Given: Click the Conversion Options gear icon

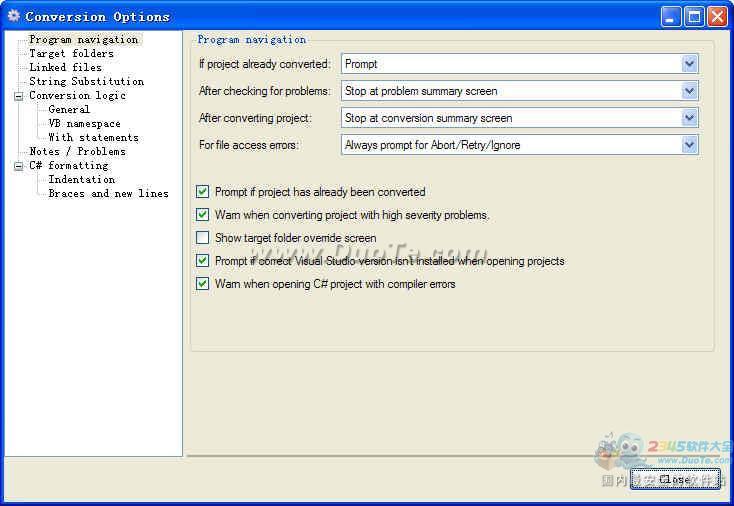Looking at the screenshot, I should (14, 16).
